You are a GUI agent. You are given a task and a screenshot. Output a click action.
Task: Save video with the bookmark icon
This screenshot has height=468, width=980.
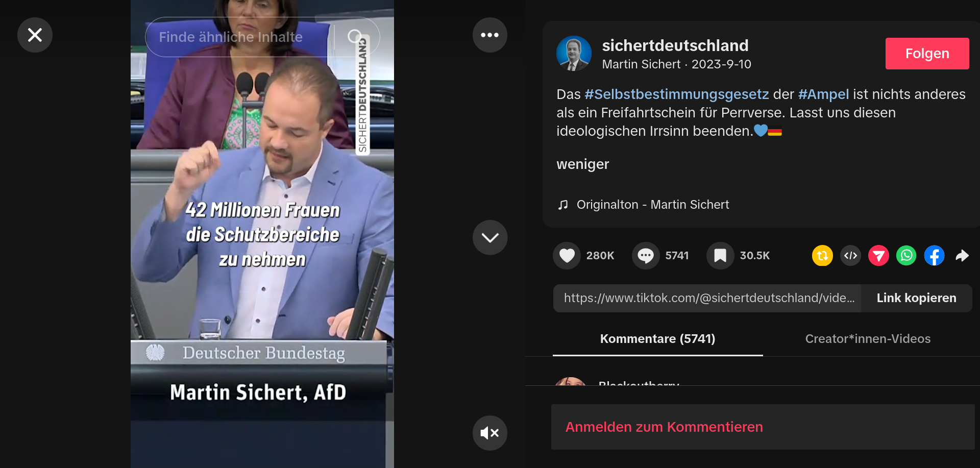(720, 255)
